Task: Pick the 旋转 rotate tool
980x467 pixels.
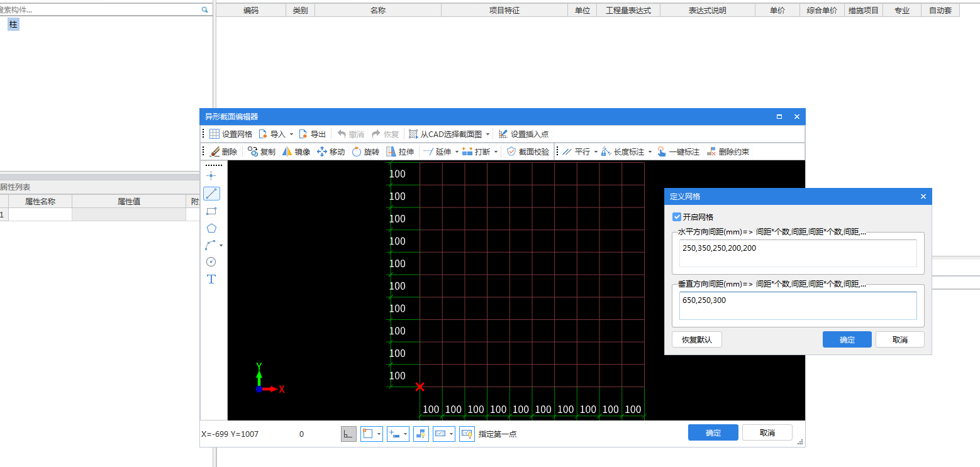Action: 365,151
